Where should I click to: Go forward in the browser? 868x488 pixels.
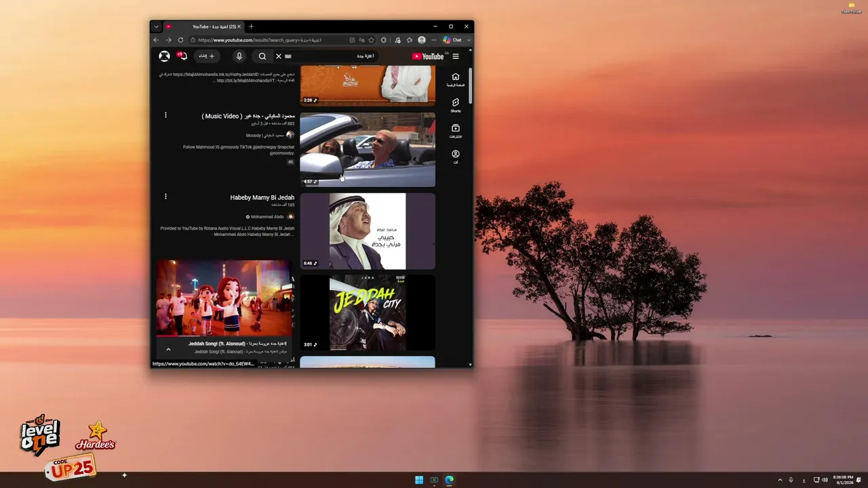pyautogui.click(x=168, y=40)
